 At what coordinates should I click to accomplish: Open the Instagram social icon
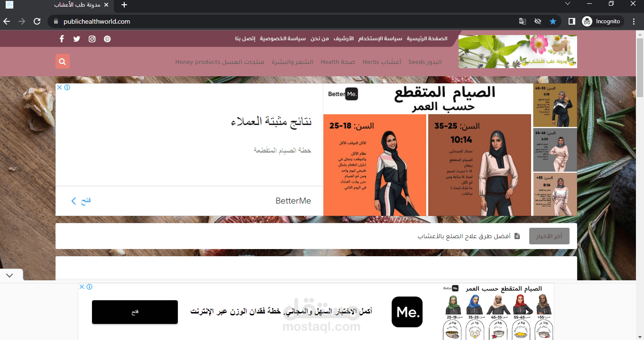point(92,39)
